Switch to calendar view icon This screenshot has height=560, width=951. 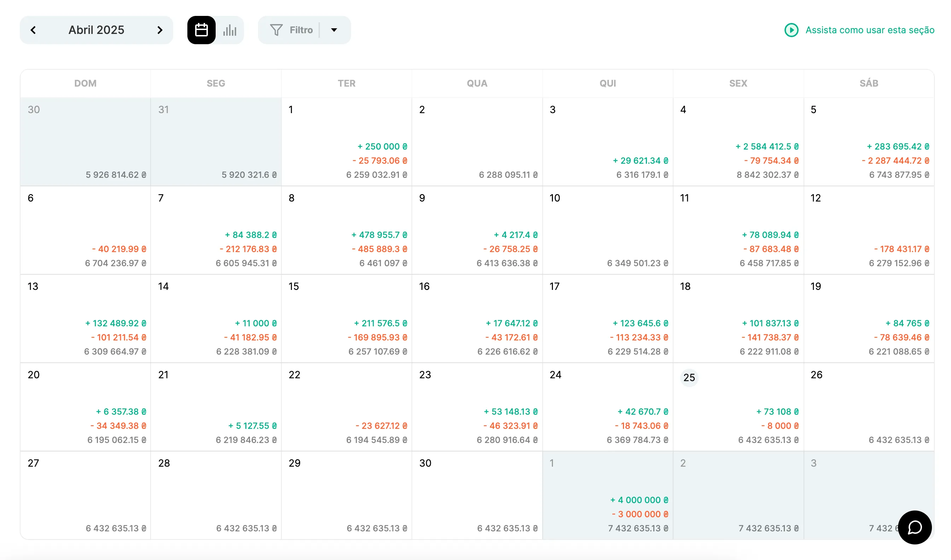pos(201,30)
